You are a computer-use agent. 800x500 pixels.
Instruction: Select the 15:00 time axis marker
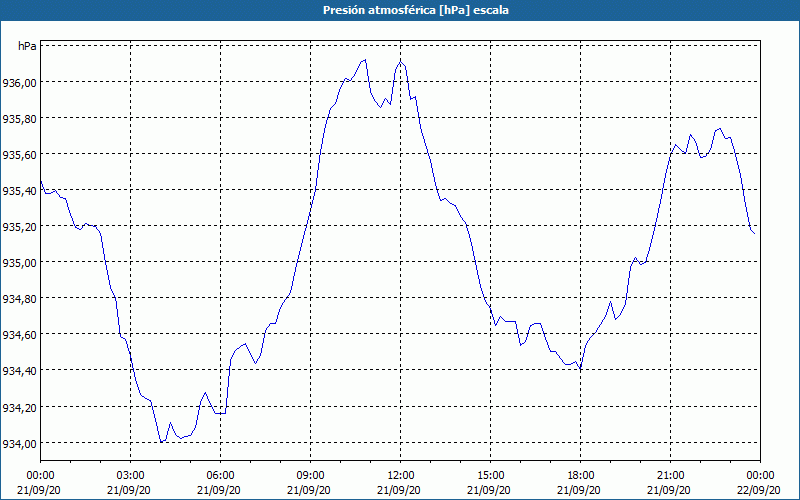click(x=490, y=476)
